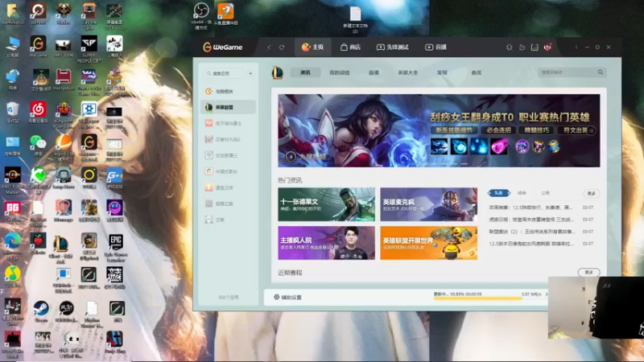Switch to the 查找 tab
644x362 pixels.
pos(476,72)
